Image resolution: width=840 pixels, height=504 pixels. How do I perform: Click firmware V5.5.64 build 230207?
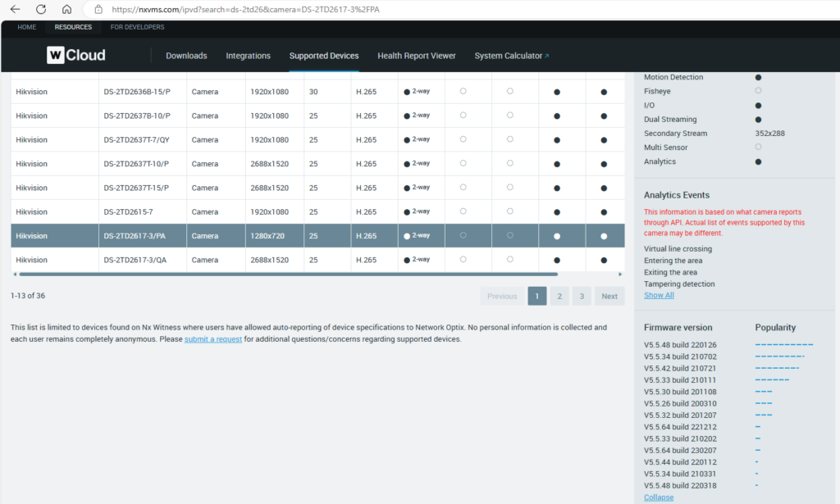(680, 451)
